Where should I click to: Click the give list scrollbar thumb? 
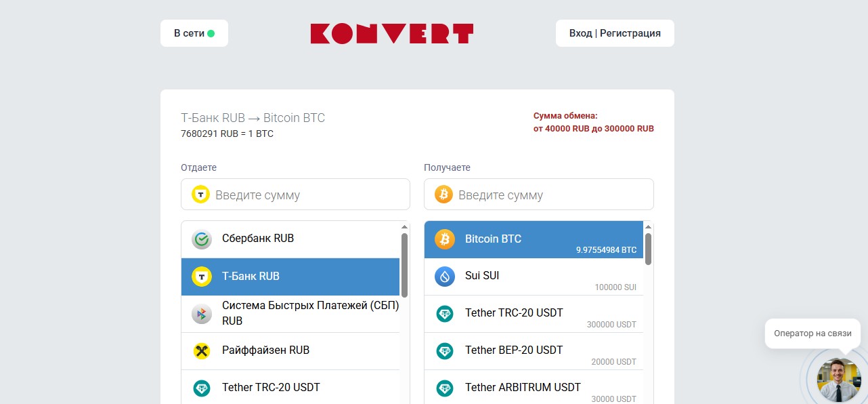pyautogui.click(x=404, y=265)
